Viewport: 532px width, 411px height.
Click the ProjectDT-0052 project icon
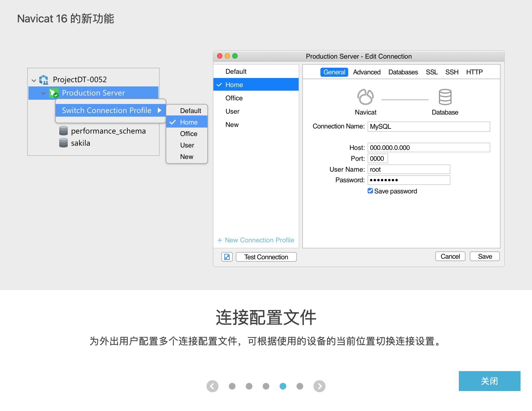[x=44, y=79]
